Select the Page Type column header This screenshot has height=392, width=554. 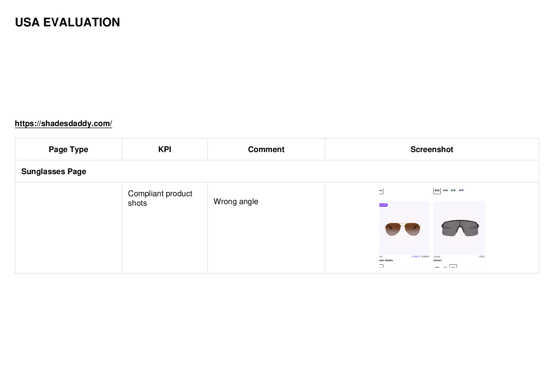(68, 149)
